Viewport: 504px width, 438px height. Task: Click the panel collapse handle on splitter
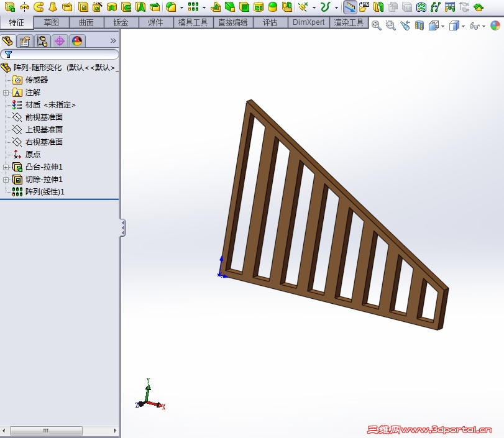pyautogui.click(x=122, y=228)
